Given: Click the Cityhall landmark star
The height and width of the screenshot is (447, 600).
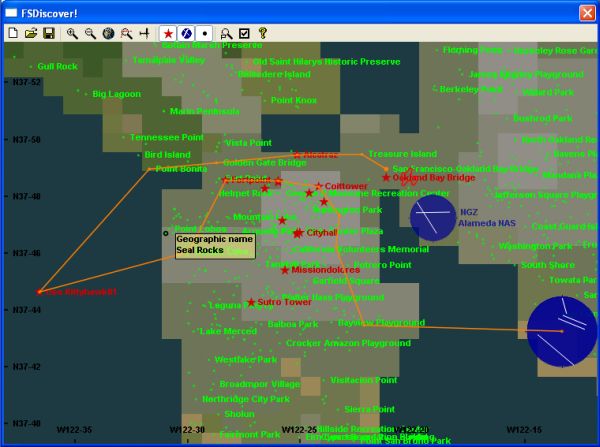Looking at the screenshot, I should (298, 233).
